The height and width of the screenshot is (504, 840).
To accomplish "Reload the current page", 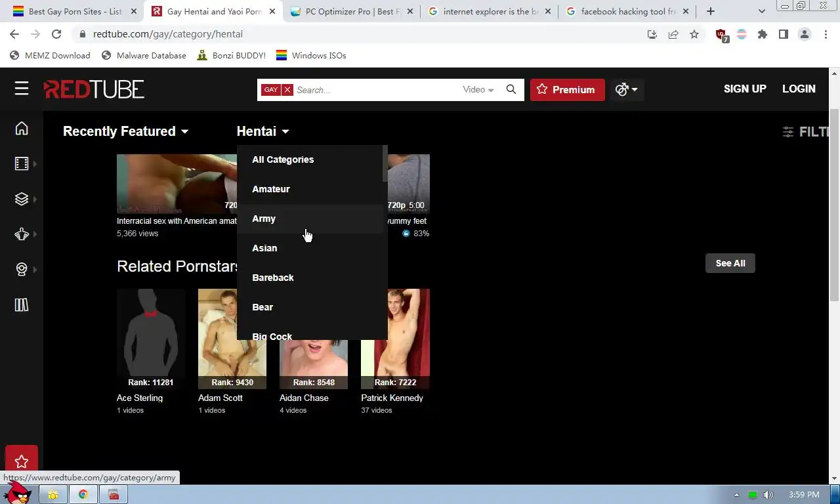I will [x=56, y=34].
